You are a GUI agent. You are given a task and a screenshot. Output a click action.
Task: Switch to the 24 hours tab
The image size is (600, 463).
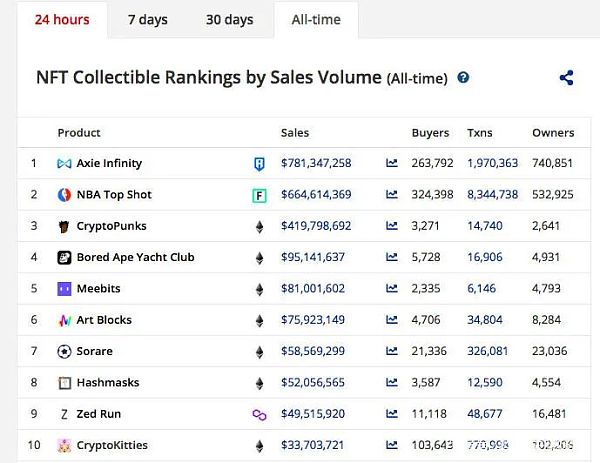click(x=62, y=20)
